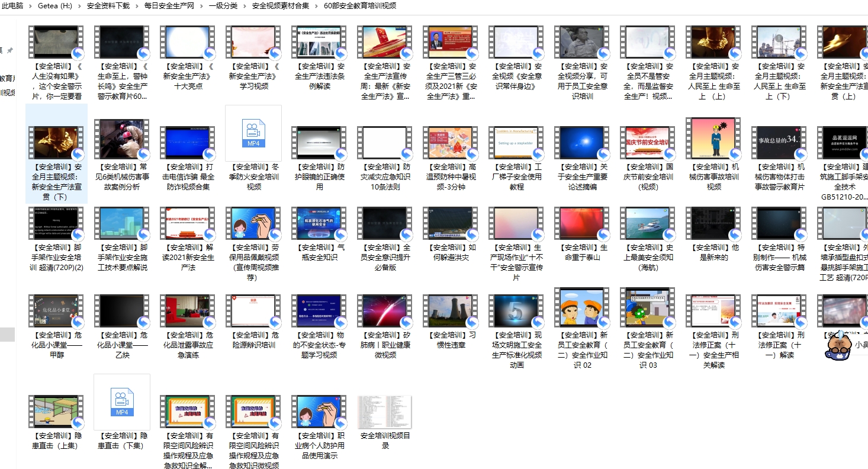Screen dimensions: 868x469
Task: Jump to 安全视频素材合集 breadcrumb folder
Action: pos(280,6)
